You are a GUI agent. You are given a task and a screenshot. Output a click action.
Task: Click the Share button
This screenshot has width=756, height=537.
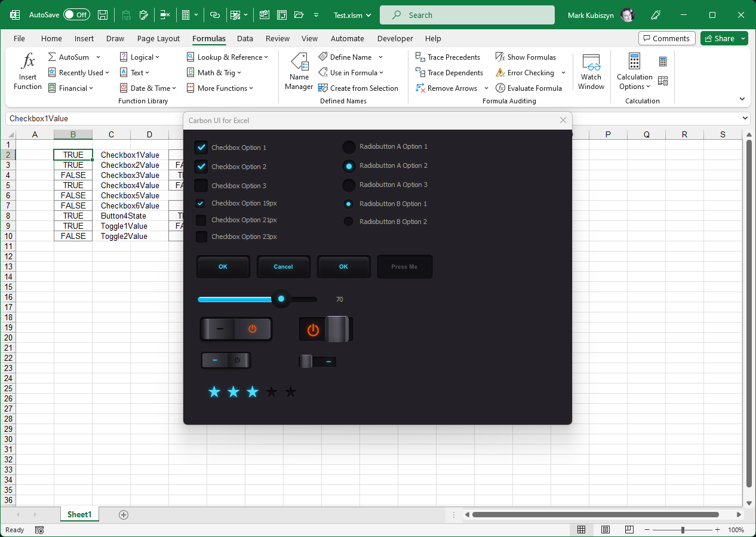(x=719, y=38)
